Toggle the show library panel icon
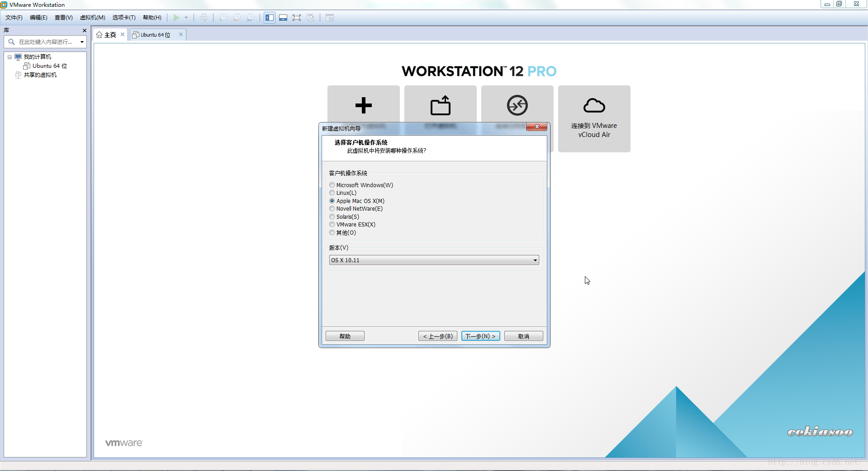868x471 pixels. click(270, 18)
